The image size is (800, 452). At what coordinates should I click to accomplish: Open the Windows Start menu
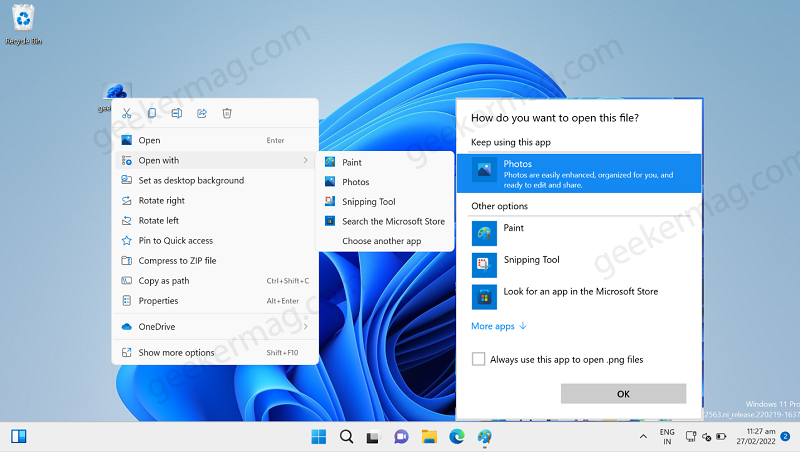tap(319, 437)
